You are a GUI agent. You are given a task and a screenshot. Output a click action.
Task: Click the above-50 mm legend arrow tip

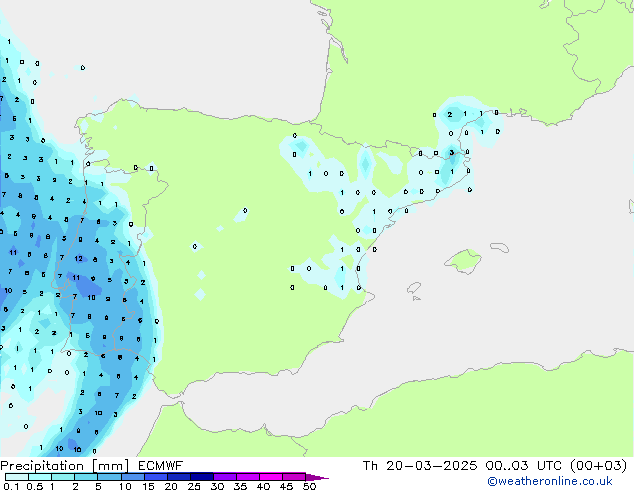[317, 477]
